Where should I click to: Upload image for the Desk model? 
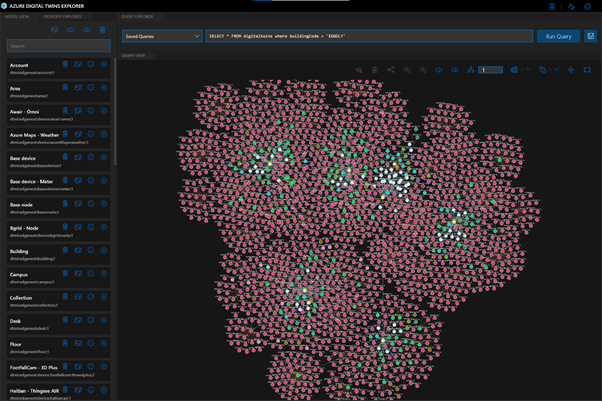[78, 320]
